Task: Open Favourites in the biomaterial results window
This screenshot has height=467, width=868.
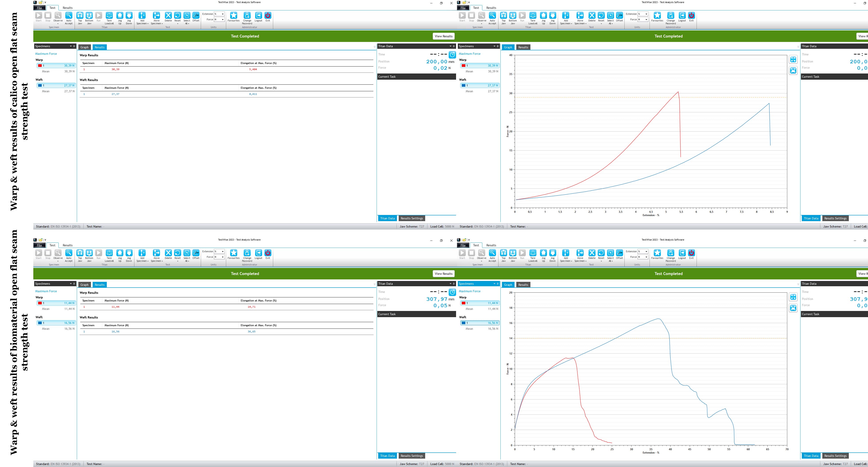Action: (233, 255)
